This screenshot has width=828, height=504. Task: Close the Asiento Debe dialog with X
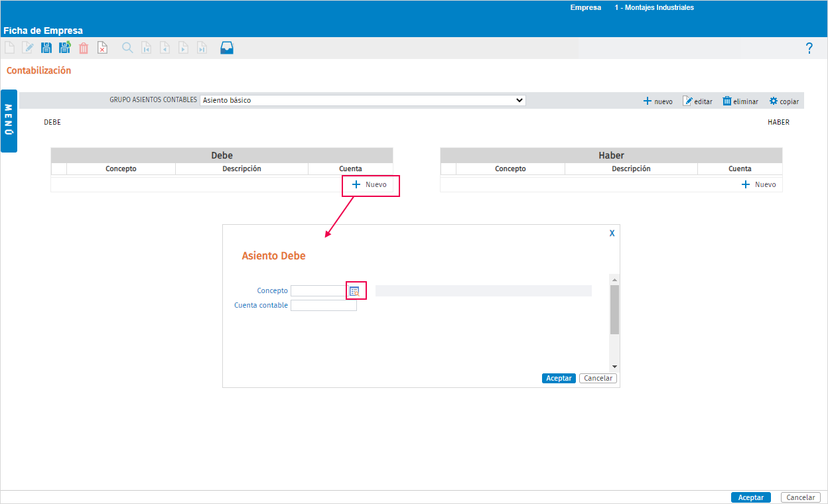(x=612, y=233)
